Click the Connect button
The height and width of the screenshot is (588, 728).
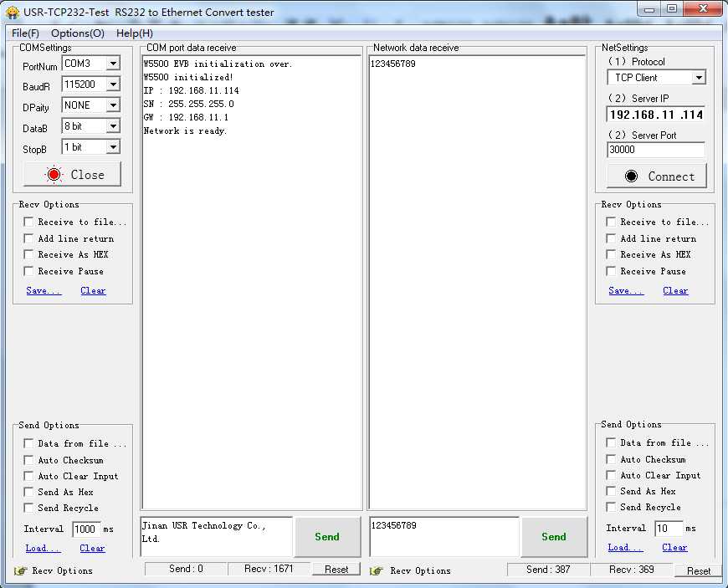[x=657, y=176]
